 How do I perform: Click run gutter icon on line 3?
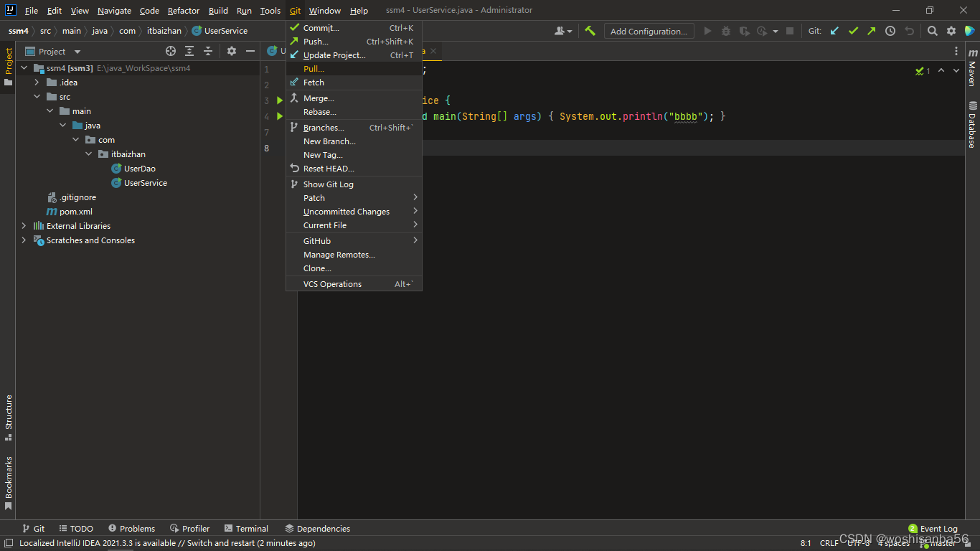pos(280,100)
